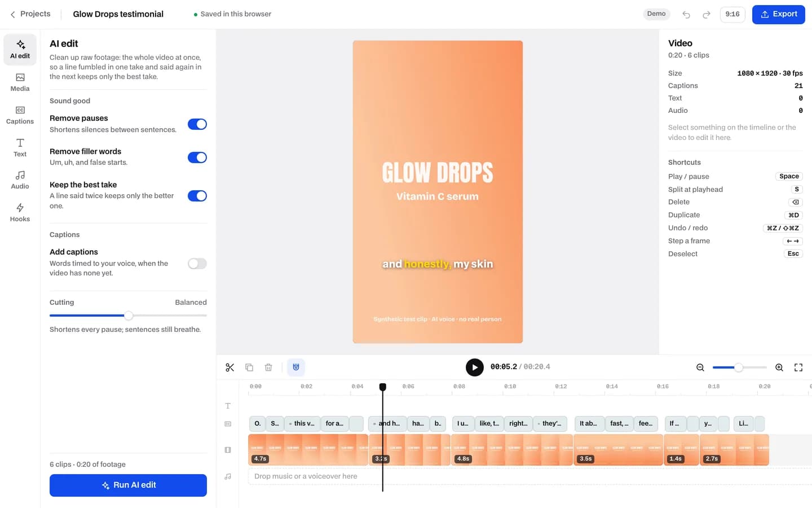This screenshot has height=508, width=812.
Task: Disable the Remove filler words switch
Action: 197,157
